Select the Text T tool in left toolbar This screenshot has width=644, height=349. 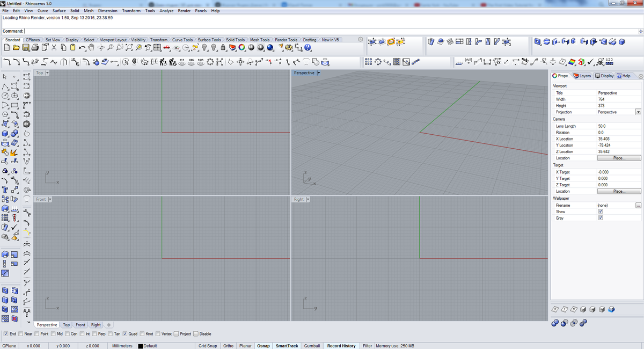coord(5,188)
